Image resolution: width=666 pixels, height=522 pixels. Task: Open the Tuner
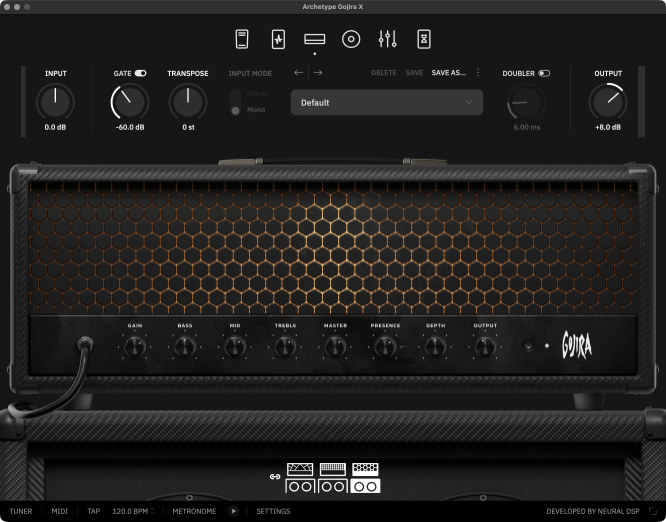[21, 511]
